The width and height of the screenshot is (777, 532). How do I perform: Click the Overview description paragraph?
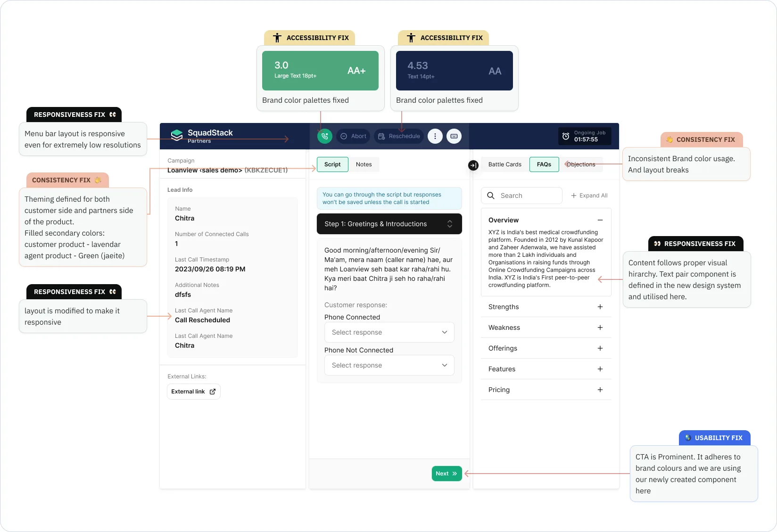[546, 259]
